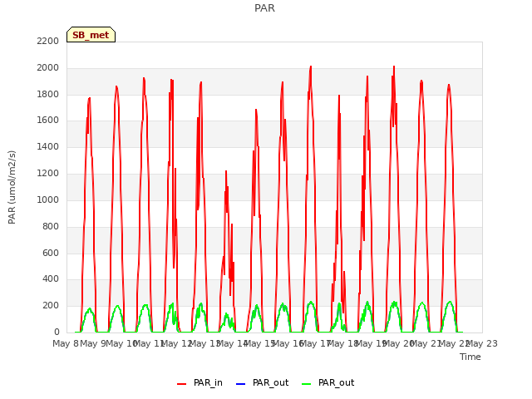
Task: Click the May 23 x-axis label
Action: pos(482,343)
